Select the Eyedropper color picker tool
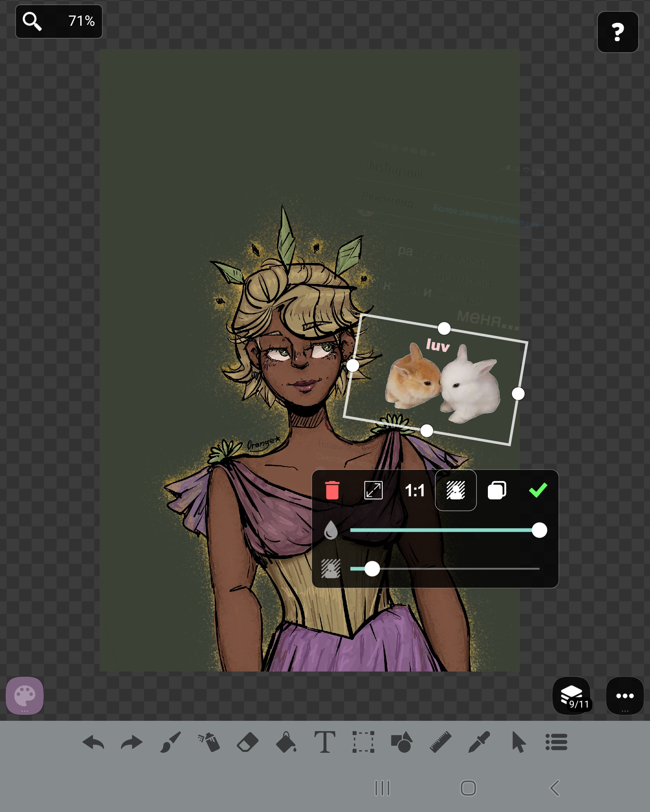 (x=479, y=742)
